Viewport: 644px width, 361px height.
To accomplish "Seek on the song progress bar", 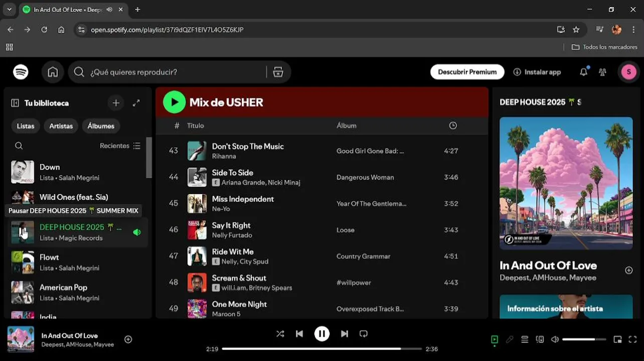I will tap(322, 349).
